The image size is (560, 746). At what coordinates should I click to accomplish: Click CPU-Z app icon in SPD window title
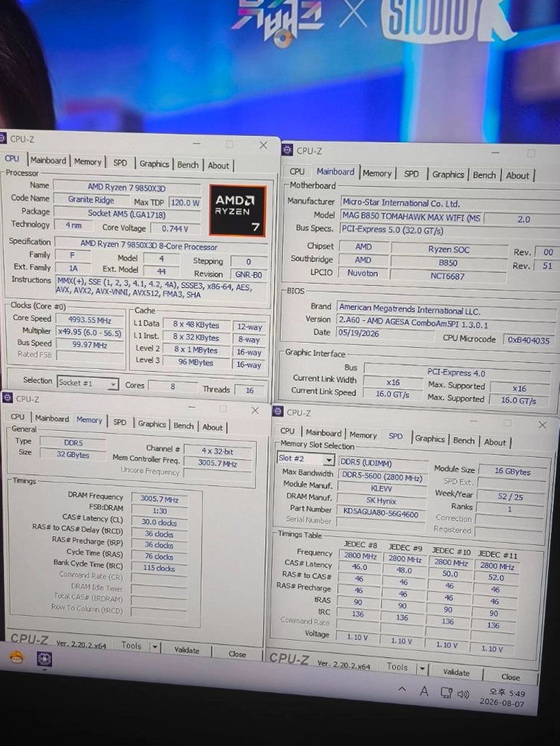point(279,412)
